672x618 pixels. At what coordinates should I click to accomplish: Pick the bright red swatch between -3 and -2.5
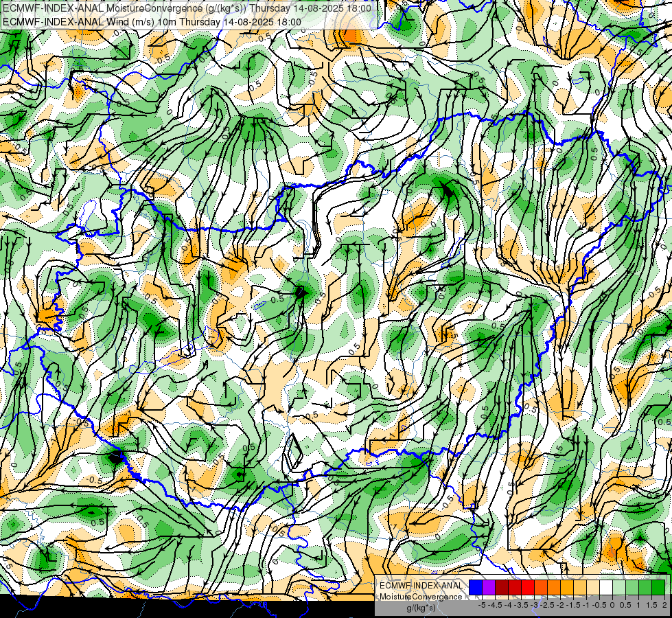click(x=528, y=587)
